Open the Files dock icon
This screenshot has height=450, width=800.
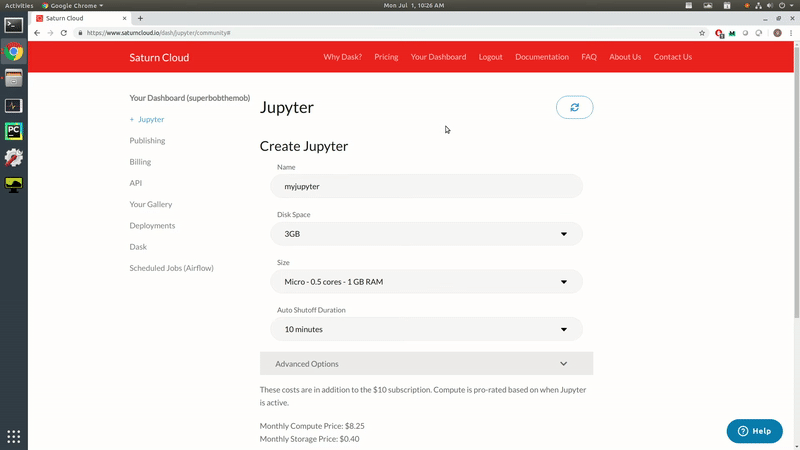[14, 78]
